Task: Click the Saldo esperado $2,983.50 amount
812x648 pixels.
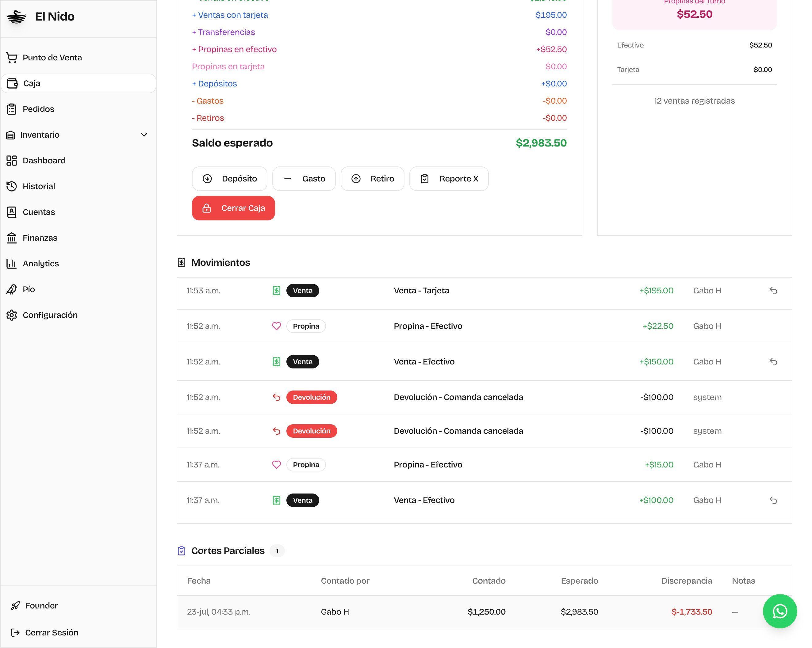Action: (x=541, y=143)
